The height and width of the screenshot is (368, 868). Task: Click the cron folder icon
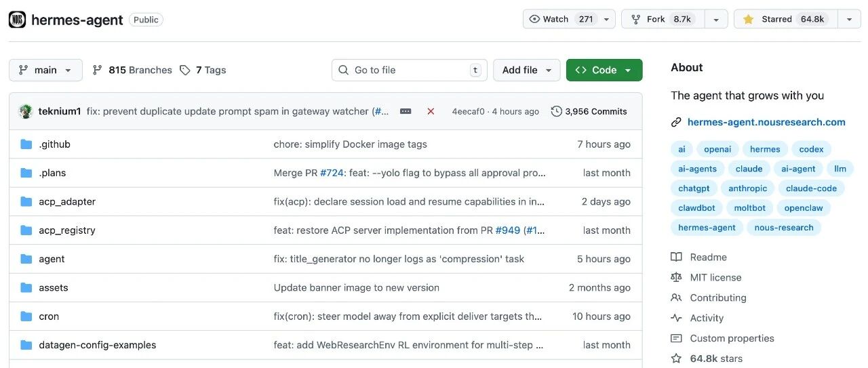pyautogui.click(x=26, y=316)
